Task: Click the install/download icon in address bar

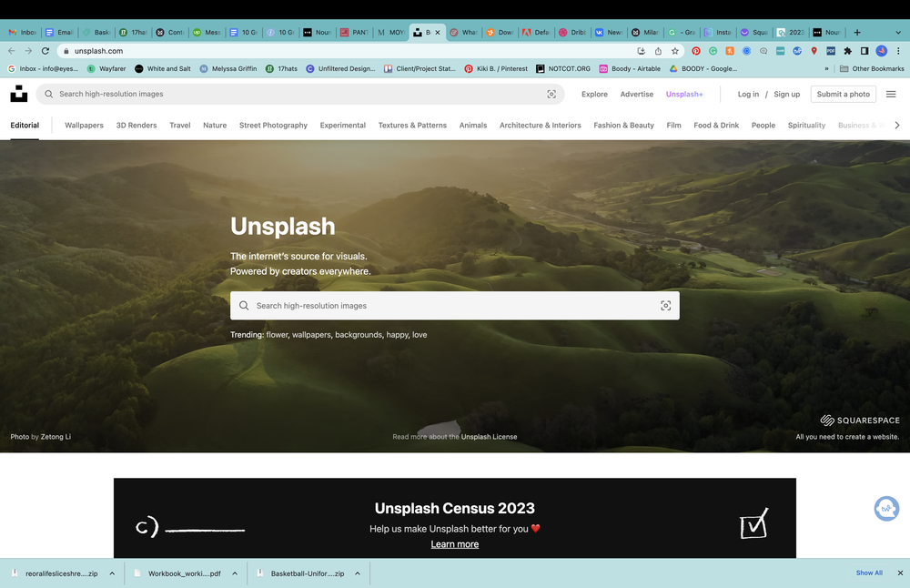Action: [642, 51]
